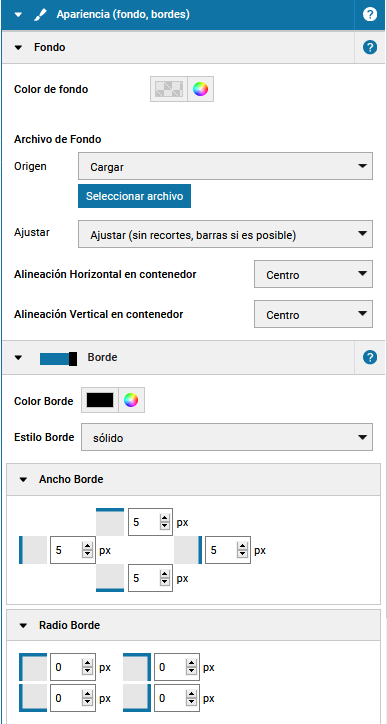Click the bottom-left border radius icon

tap(33, 698)
